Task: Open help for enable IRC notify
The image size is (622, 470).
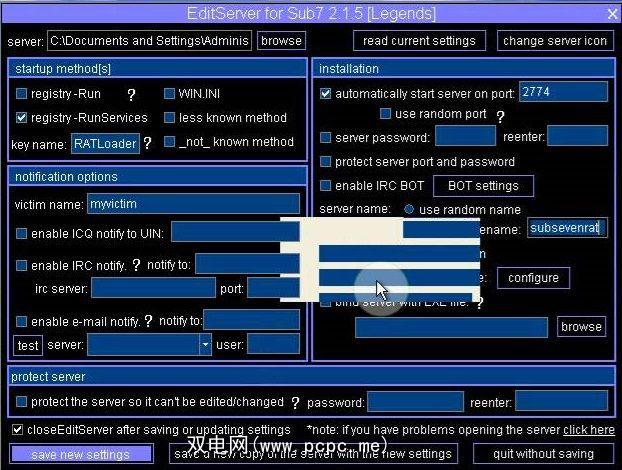Action: tap(136, 265)
